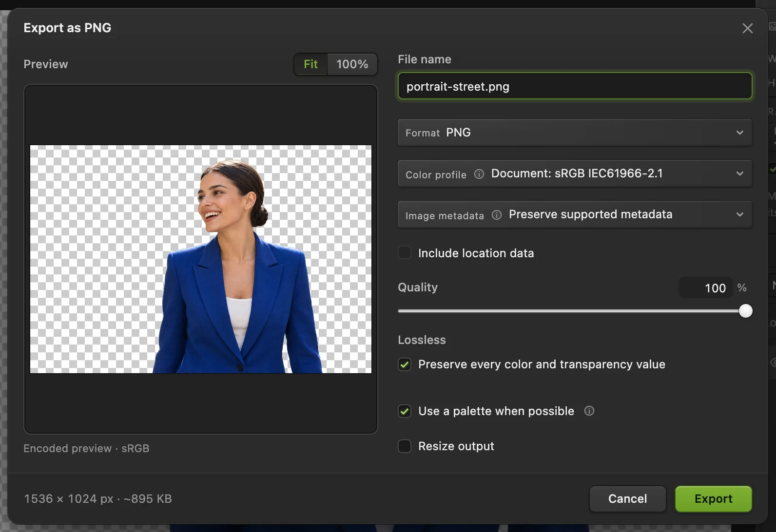The width and height of the screenshot is (776, 532).
Task: Click the Export button
Action: point(714,499)
